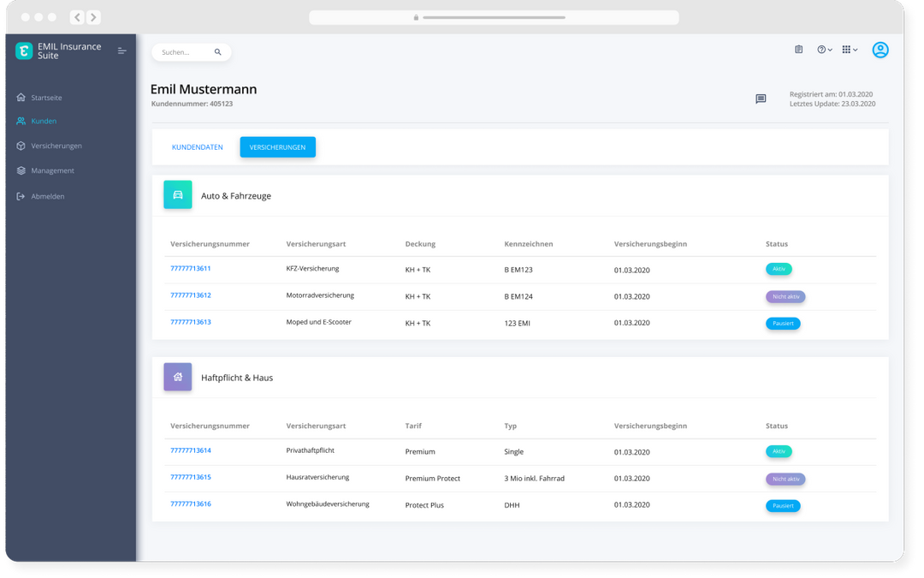Image resolution: width=924 pixels, height=578 pixels.
Task: Click the Auto & Fahrzeuge car icon
Action: click(178, 195)
